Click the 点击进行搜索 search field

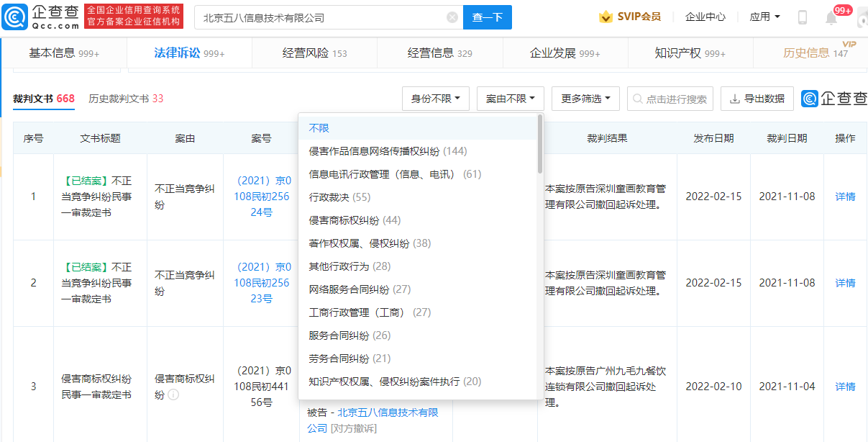[x=670, y=99]
